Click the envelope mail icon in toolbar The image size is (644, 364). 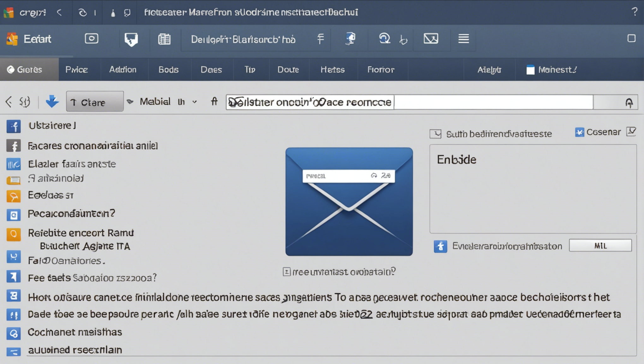click(x=431, y=39)
